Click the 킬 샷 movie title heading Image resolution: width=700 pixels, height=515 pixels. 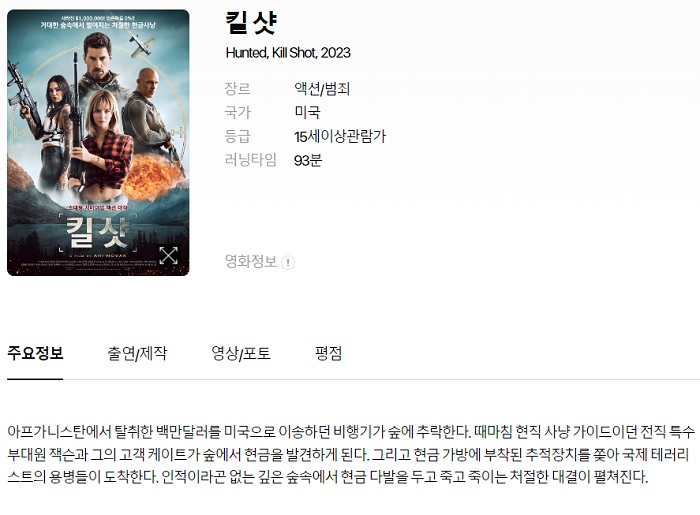click(251, 23)
